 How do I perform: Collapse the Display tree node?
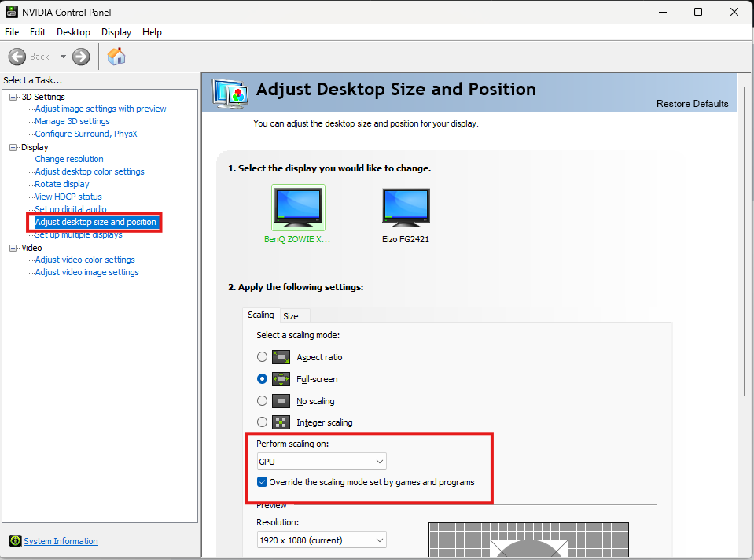point(13,147)
